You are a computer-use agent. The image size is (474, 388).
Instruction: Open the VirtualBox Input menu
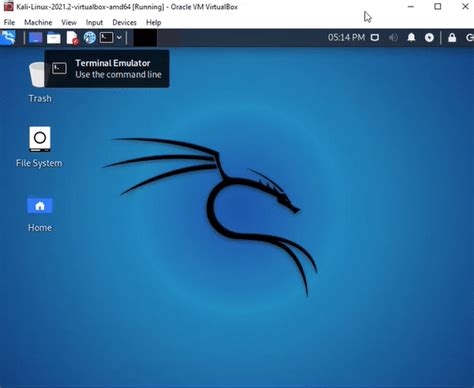tap(94, 22)
